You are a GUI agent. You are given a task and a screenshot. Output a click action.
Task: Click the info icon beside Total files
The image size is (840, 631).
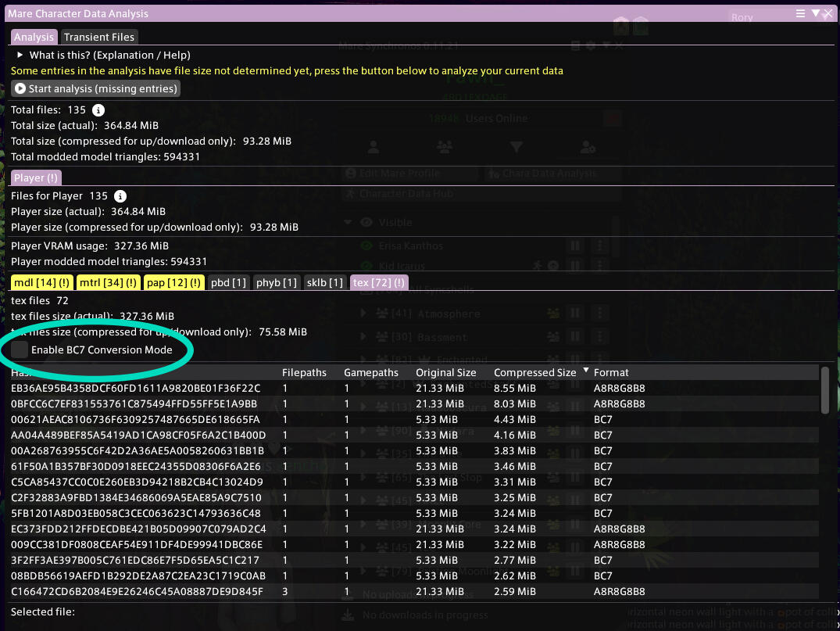(98, 110)
